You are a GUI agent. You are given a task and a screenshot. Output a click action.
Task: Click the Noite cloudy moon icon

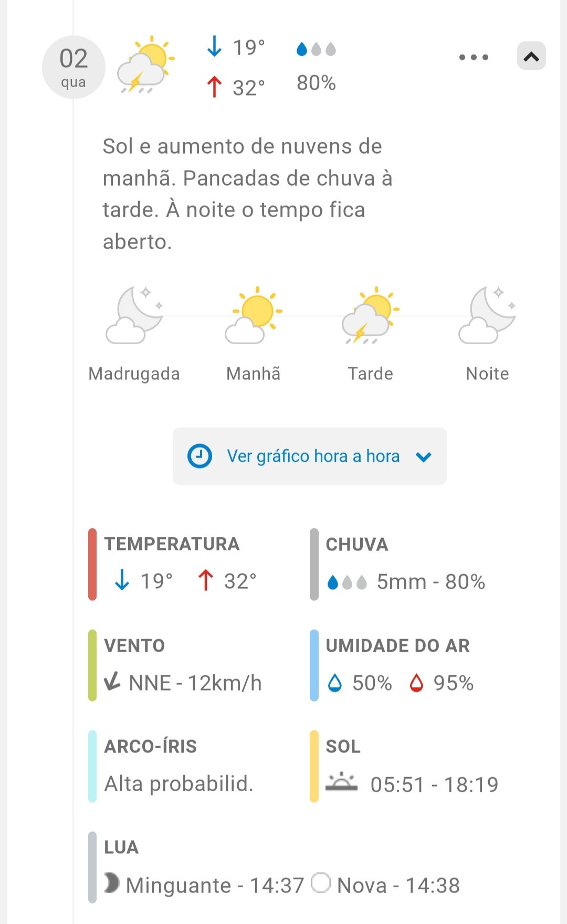pyautogui.click(x=487, y=315)
